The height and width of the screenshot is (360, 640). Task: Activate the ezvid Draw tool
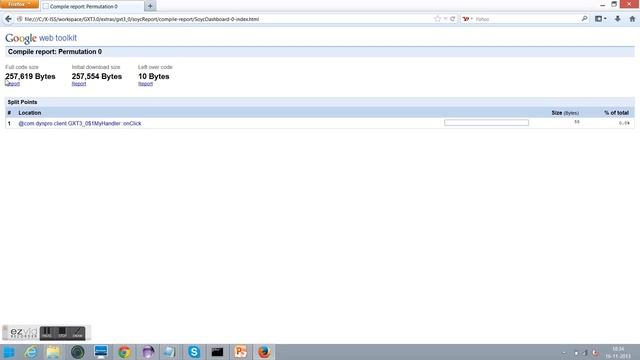point(77,333)
